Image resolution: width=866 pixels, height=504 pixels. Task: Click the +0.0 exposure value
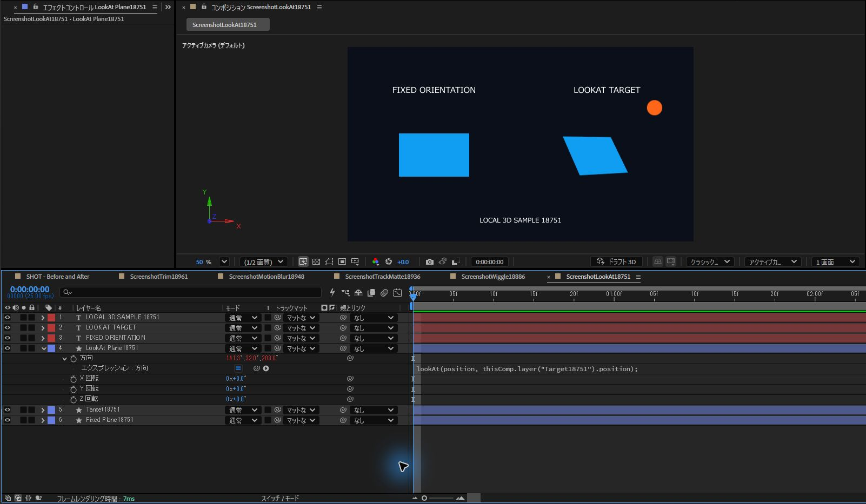(x=403, y=262)
